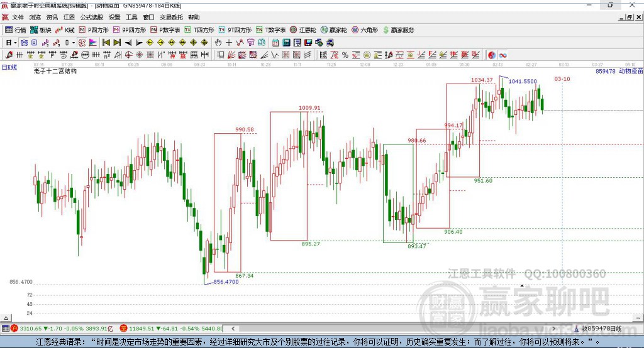Open the 帮助 menu
The image size is (644, 348).
click(x=194, y=17)
